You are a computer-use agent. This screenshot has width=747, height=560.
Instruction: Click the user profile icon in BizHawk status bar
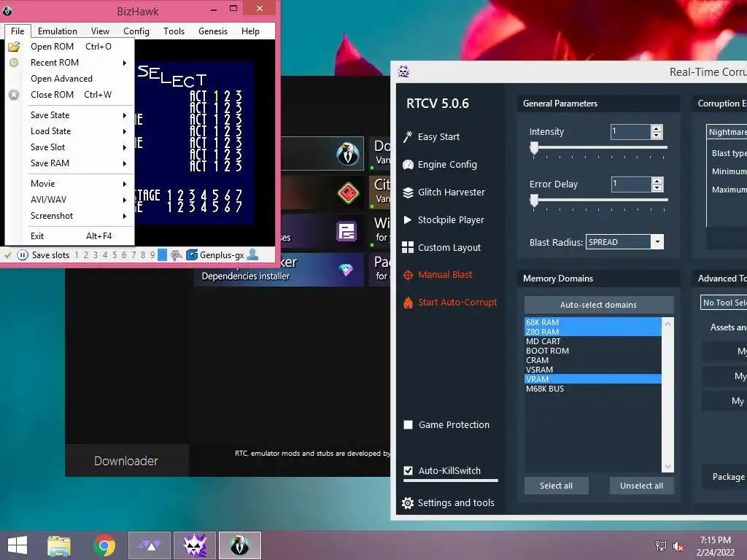pos(252,254)
